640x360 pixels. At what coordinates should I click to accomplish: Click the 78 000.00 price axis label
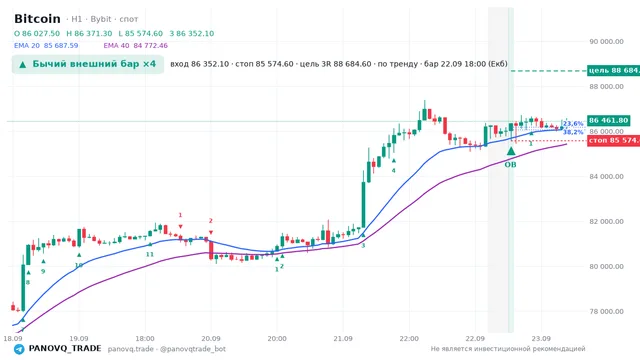tap(606, 311)
